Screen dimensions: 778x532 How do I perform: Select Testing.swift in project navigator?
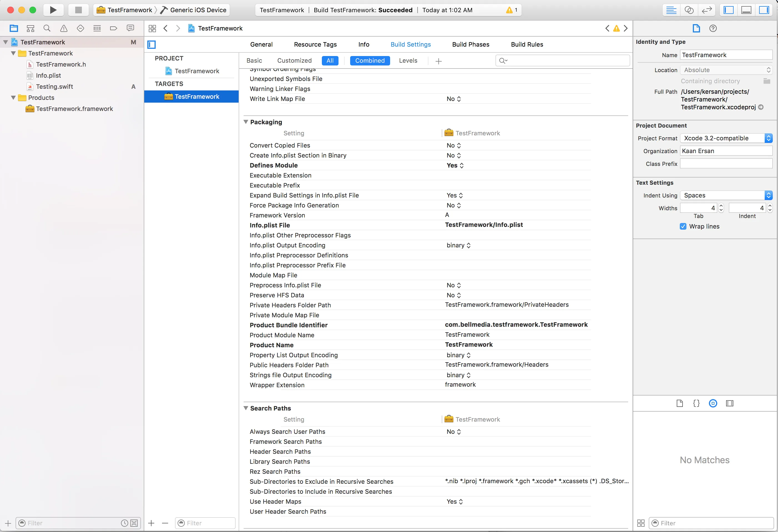(54, 87)
